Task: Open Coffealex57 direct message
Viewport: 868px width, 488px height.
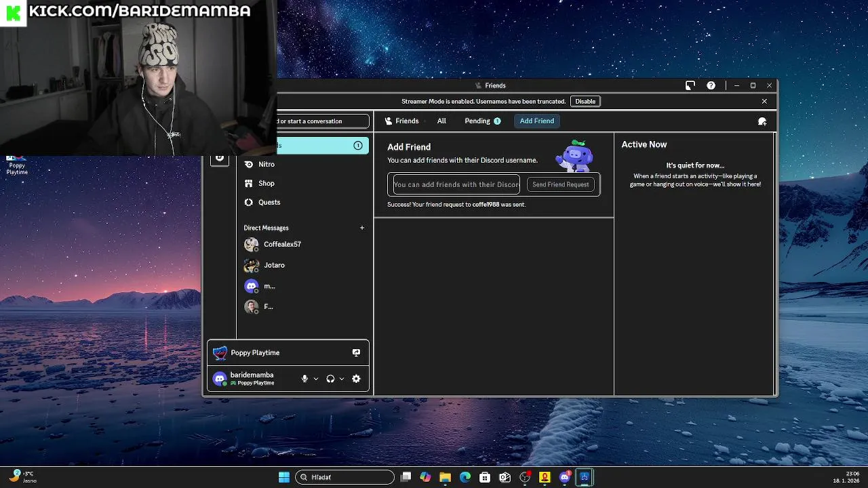Action: 305,244
